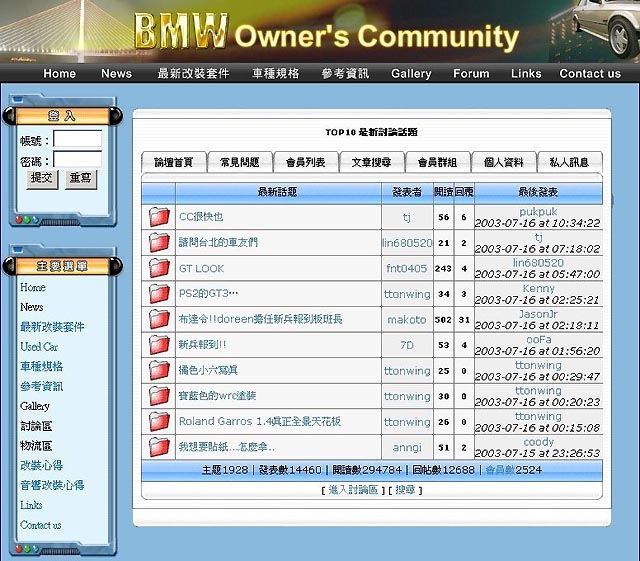The height and width of the screenshot is (561, 640).
Task: Open Home in the left main menu
Action: coord(33,287)
